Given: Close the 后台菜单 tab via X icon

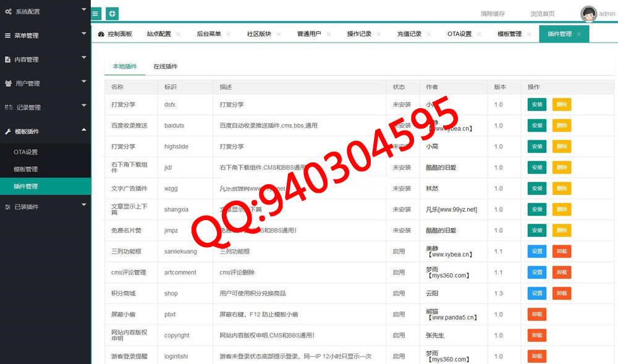Looking at the screenshot, I should 228,34.
